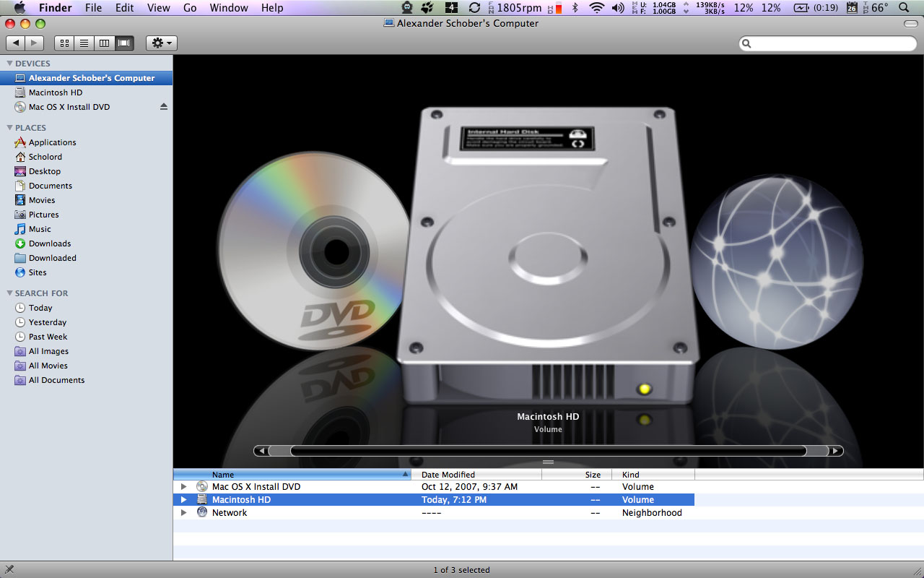Click the battery status icon

point(801,8)
